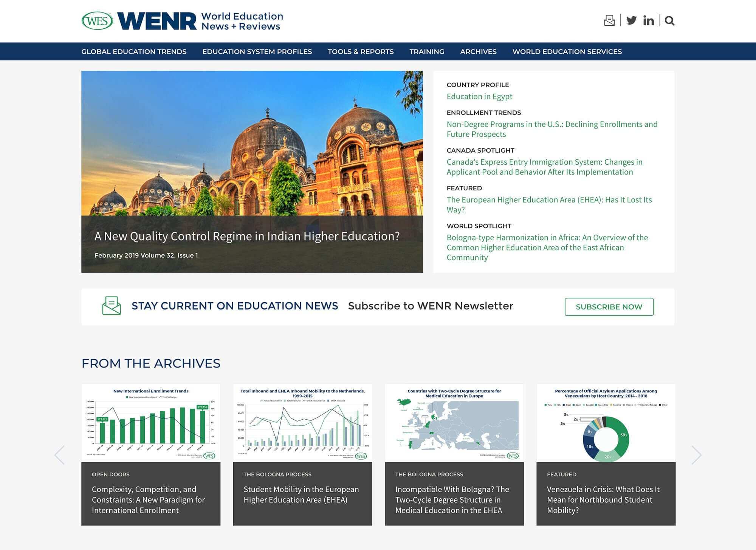The image size is (756, 550).
Task: Show previous archive items with left arrow
Action: (60, 455)
